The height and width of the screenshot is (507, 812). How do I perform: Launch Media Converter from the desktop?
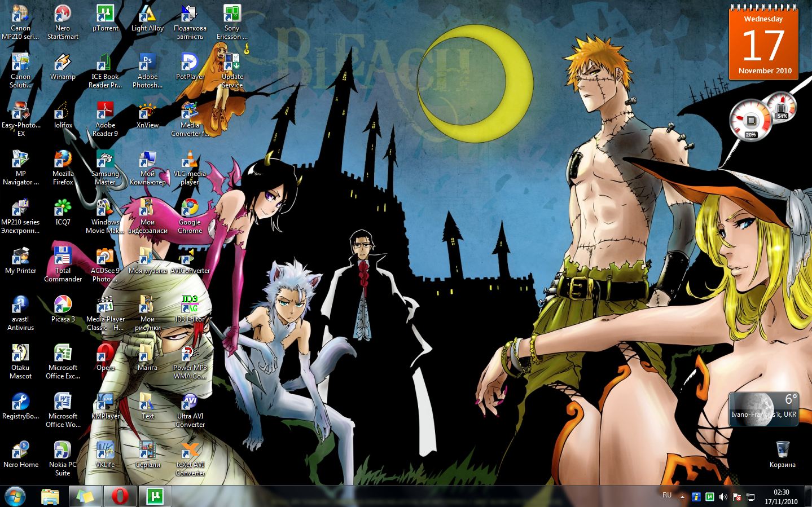(190, 120)
